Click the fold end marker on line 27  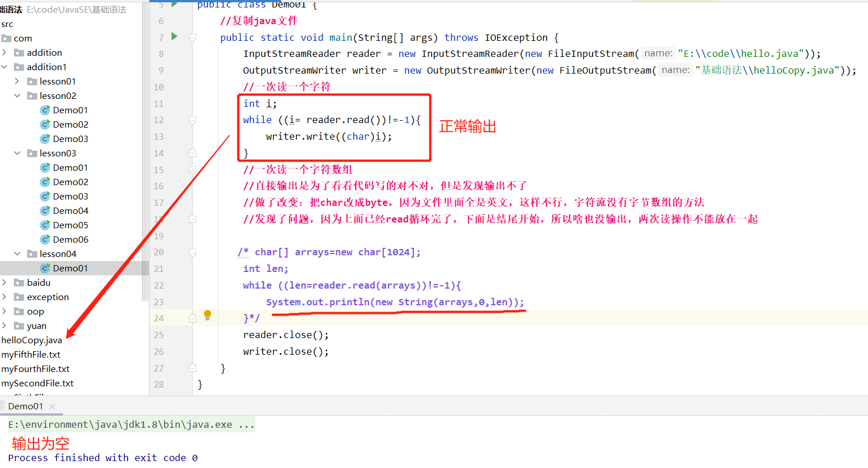pos(193,368)
